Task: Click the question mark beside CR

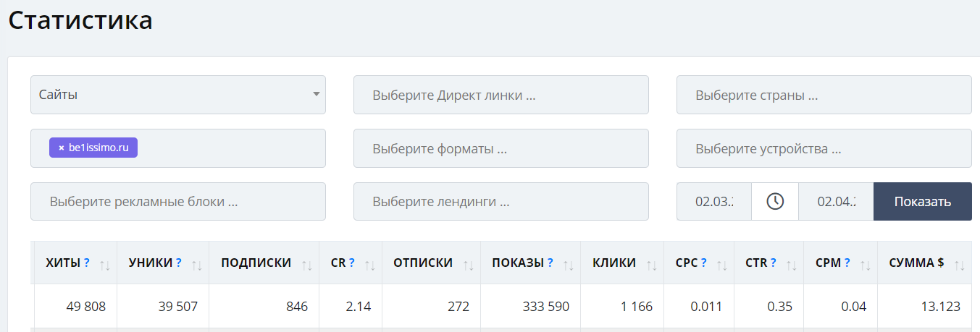Action: coord(352,263)
